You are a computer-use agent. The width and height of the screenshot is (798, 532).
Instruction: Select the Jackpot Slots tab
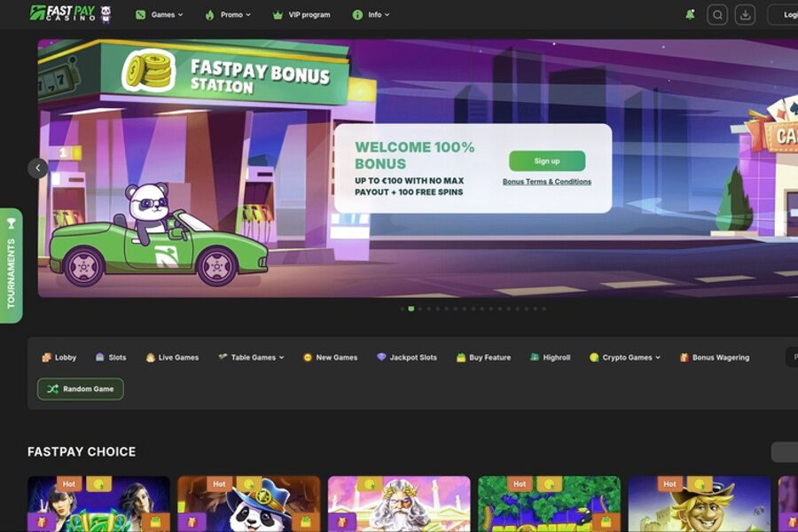pos(407,357)
